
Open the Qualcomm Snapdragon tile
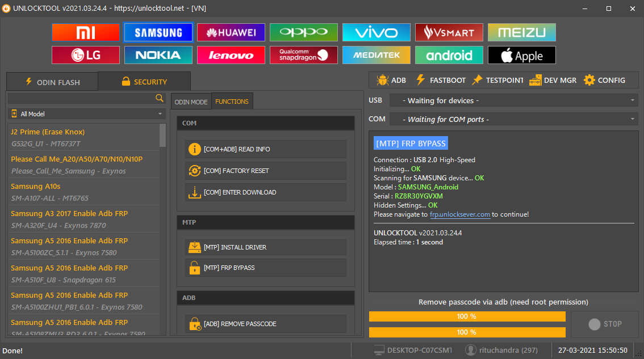[303, 55]
